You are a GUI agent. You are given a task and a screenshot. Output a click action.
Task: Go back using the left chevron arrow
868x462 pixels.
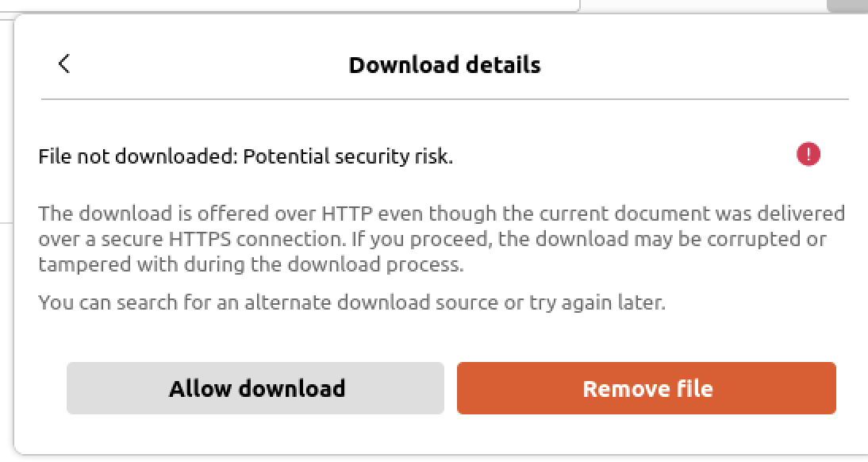point(64,64)
